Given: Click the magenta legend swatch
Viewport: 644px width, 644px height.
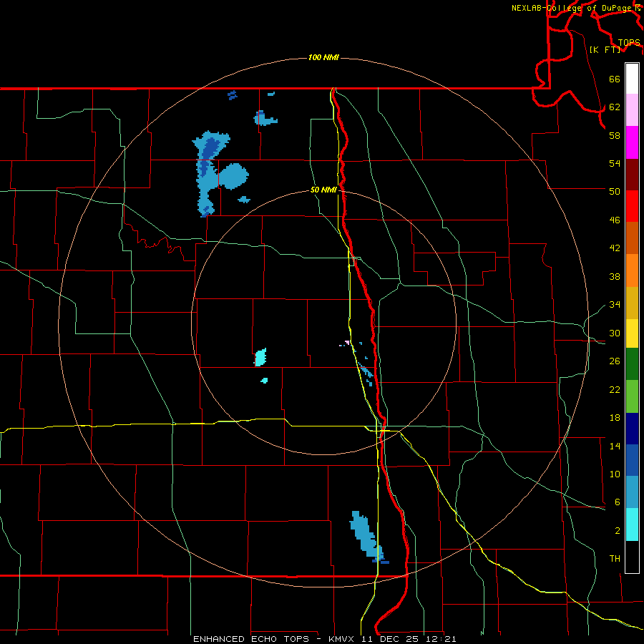Looking at the screenshot, I should [632, 142].
